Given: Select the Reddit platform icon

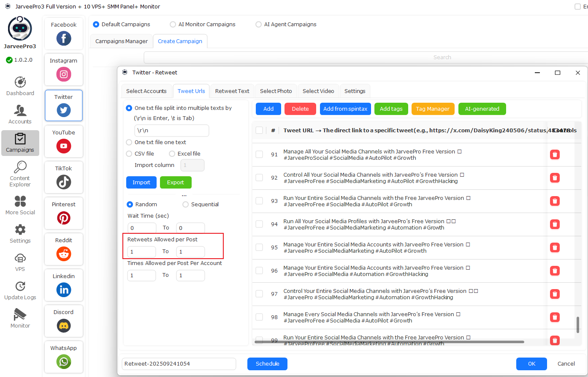Looking at the screenshot, I should [x=64, y=254].
